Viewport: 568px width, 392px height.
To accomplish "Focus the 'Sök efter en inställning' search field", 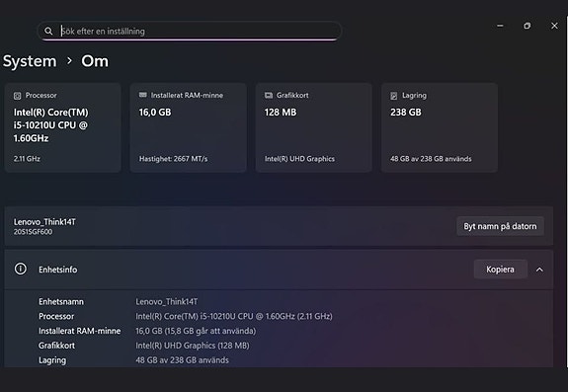I will pyautogui.click(x=190, y=32).
